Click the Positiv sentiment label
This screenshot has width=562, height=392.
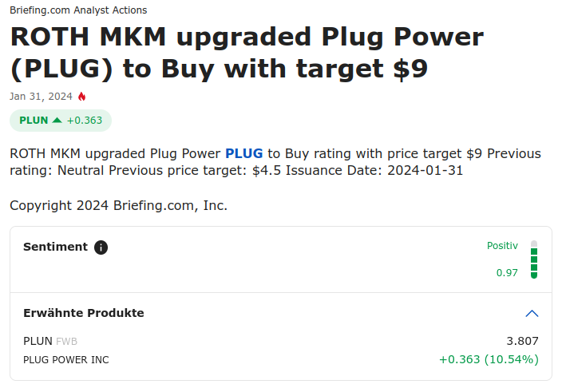coord(502,246)
